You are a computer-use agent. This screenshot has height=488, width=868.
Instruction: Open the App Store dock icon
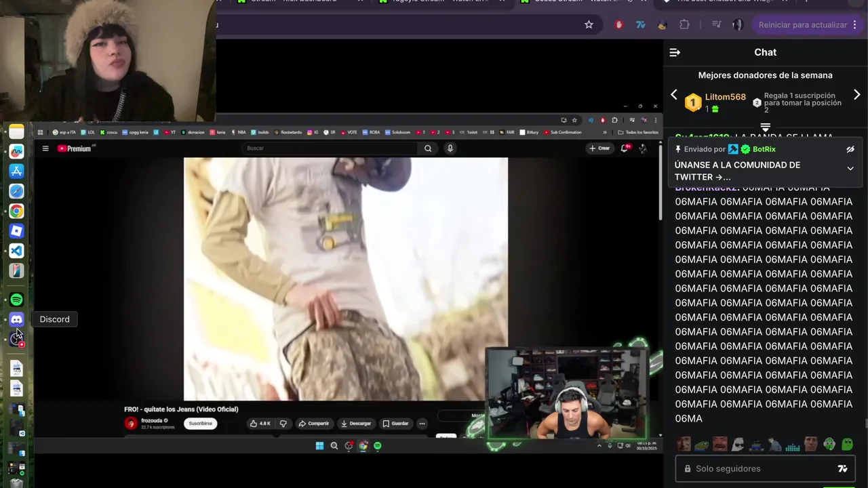coord(16,171)
